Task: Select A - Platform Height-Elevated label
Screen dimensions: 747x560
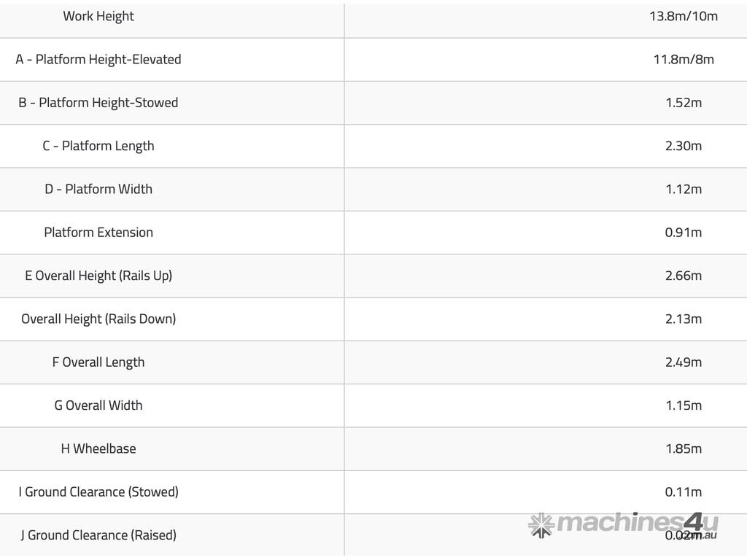Action: (x=98, y=59)
